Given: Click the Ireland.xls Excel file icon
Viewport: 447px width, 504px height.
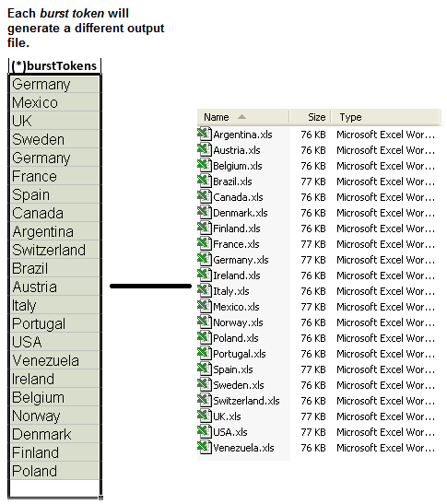Looking at the screenshot, I should point(205,275).
